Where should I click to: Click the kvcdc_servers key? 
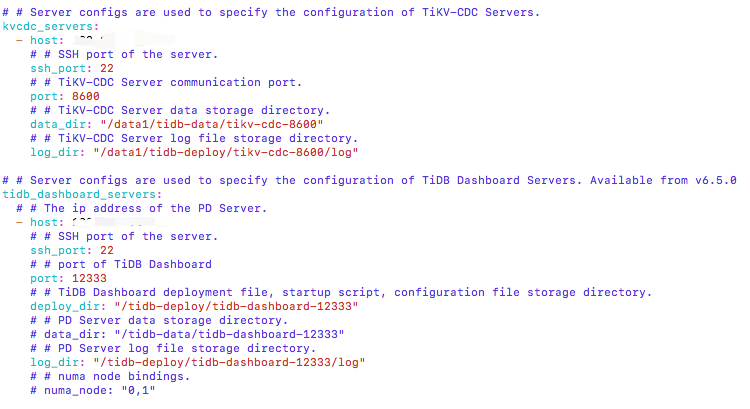(x=51, y=26)
